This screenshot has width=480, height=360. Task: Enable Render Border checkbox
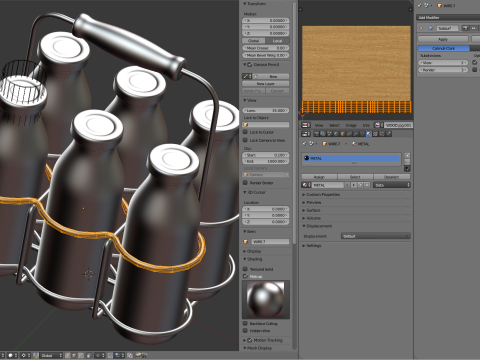[246, 183]
